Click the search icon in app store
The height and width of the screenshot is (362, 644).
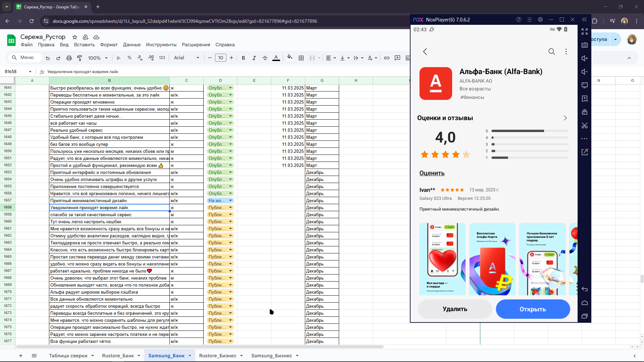coord(552,52)
